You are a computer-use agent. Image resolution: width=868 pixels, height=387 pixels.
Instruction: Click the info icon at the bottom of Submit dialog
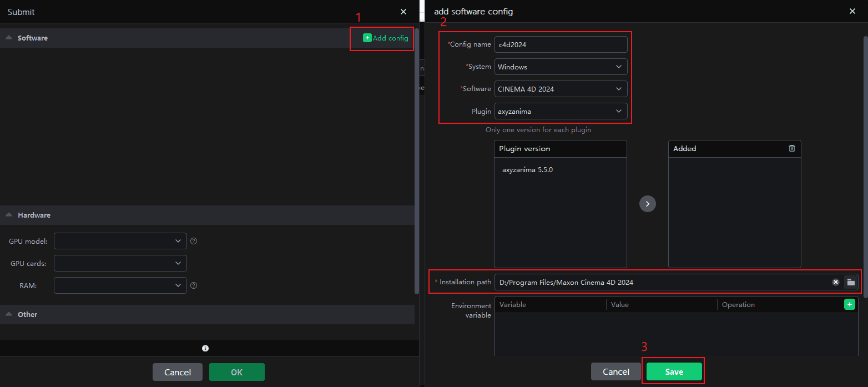(205, 348)
